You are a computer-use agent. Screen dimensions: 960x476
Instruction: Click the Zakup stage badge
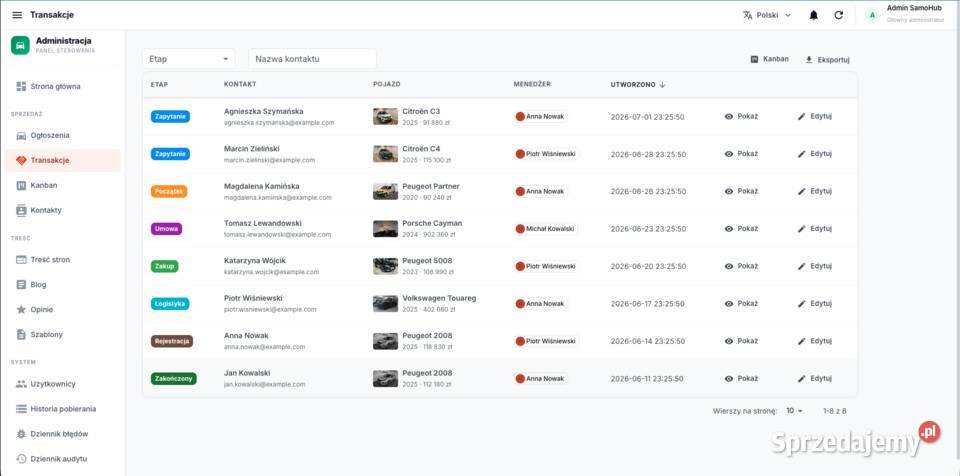[164, 266]
